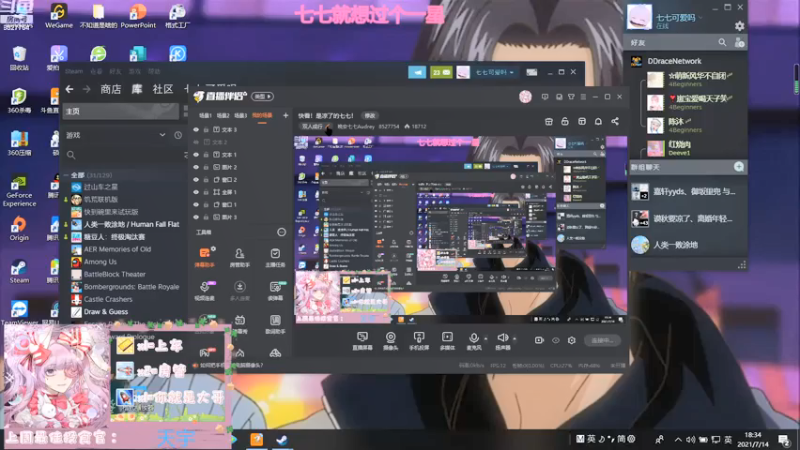The image size is (800, 450).
Task: Hide the 全屏 1 layer
Action: (x=196, y=192)
